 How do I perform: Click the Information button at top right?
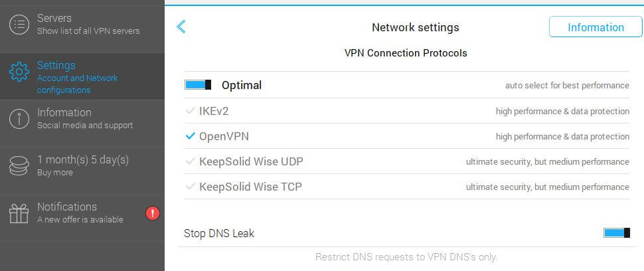596,27
